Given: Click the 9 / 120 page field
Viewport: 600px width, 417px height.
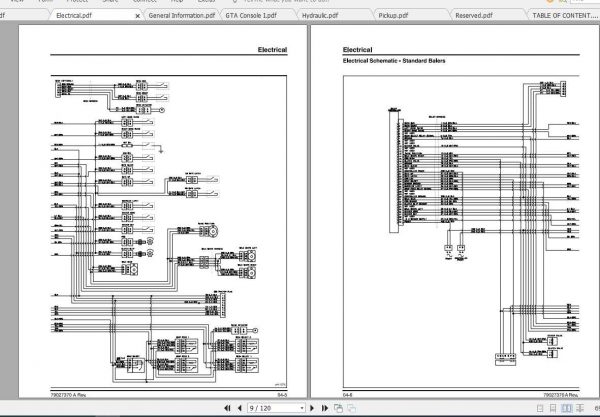Looking at the screenshot, I should pos(273,408).
